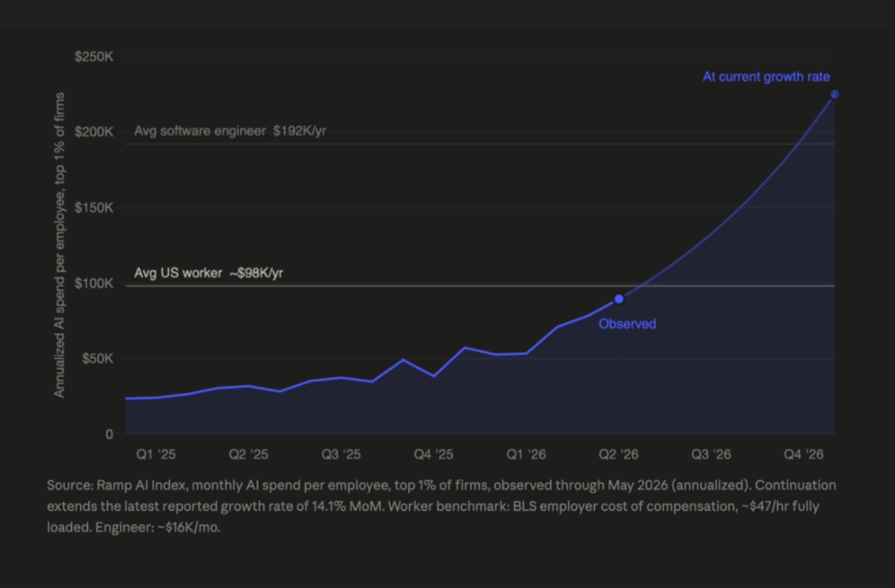895x588 pixels.
Task: Click the $100K y-axis label
Action: point(94,283)
